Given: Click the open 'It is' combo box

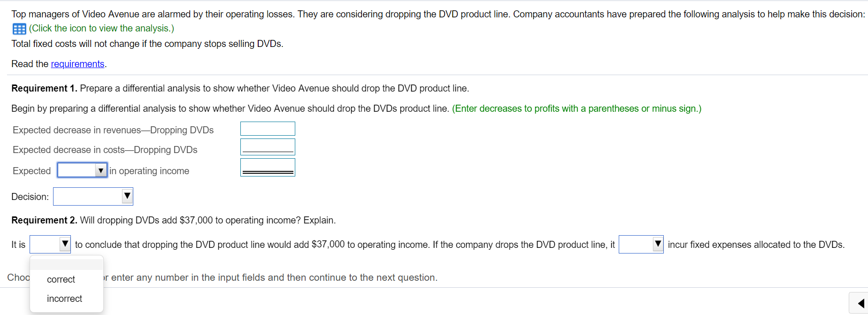Looking at the screenshot, I should [x=49, y=244].
